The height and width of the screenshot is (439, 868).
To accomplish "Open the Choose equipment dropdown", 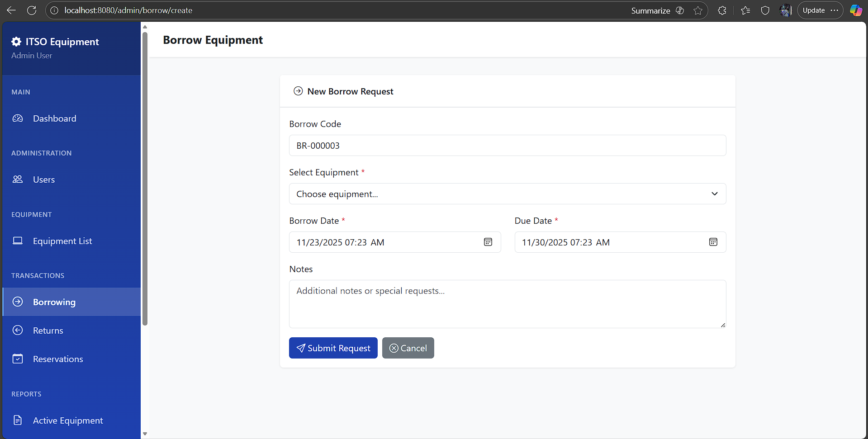I will [508, 194].
